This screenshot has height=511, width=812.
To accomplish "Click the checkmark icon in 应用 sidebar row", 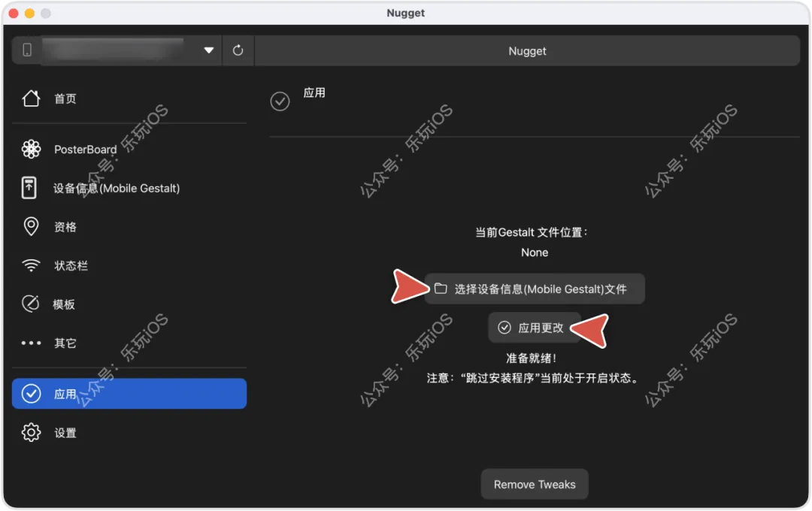I will 31,394.
